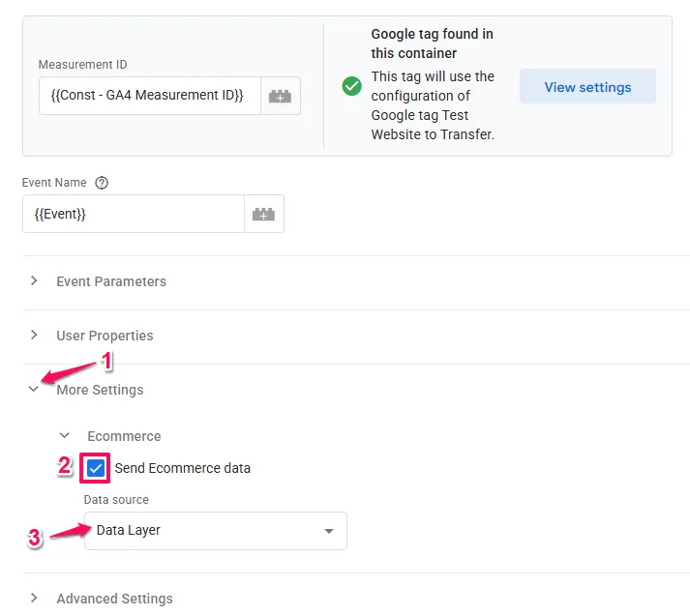This screenshot has width=690, height=616.
Task: Collapse the Ecommerce subsection chevron
Action: [65, 436]
